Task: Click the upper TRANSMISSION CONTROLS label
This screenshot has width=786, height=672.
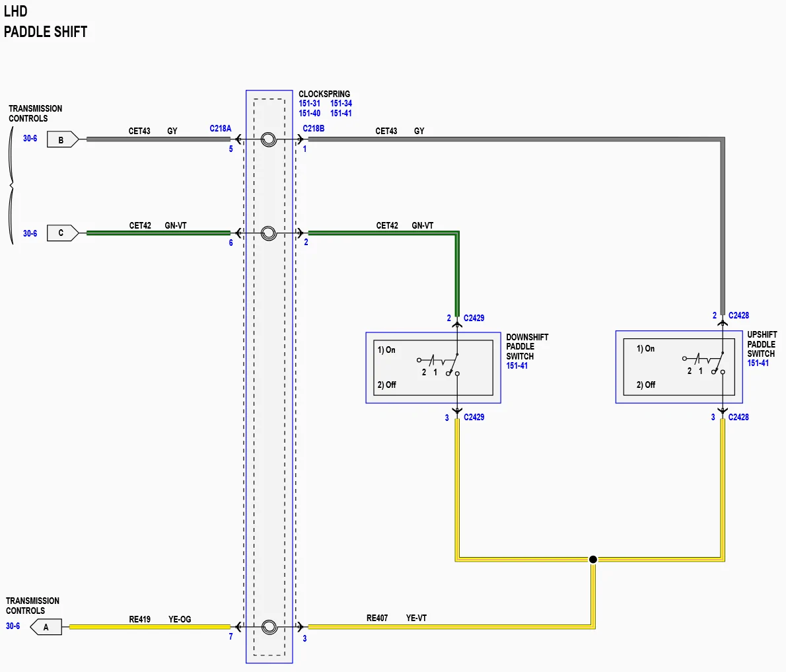Action: pyautogui.click(x=35, y=114)
